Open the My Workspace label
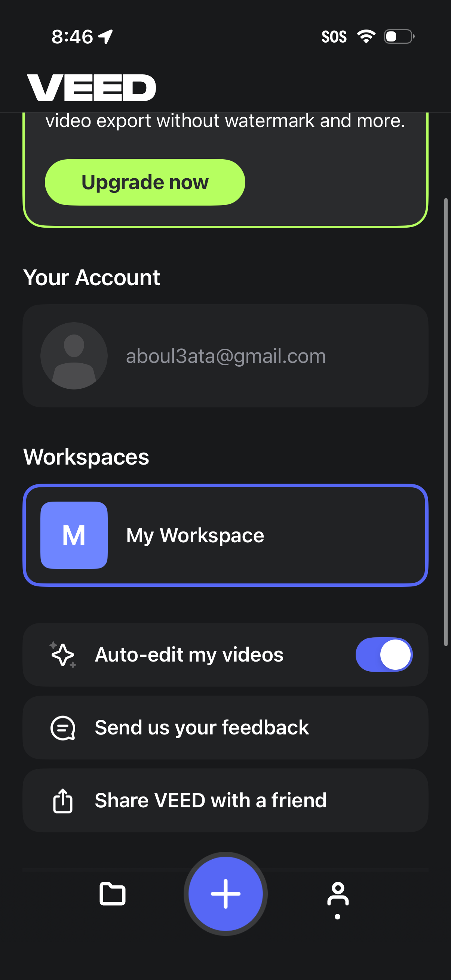Viewport: 451px width, 980px height. tap(195, 535)
